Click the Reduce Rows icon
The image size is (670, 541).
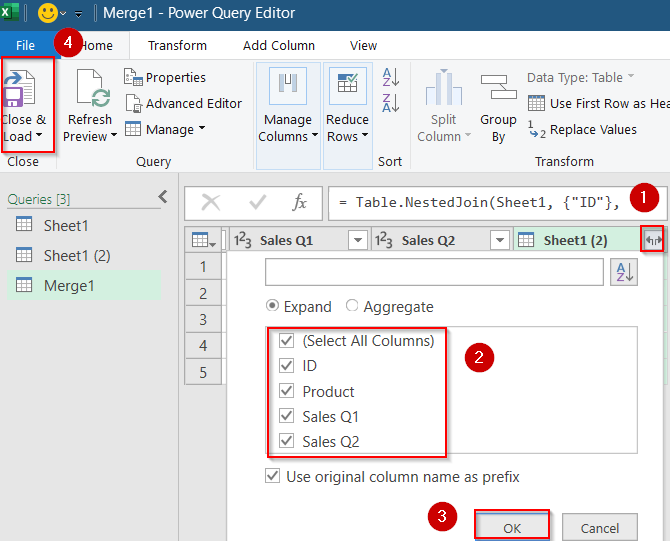pyautogui.click(x=347, y=85)
